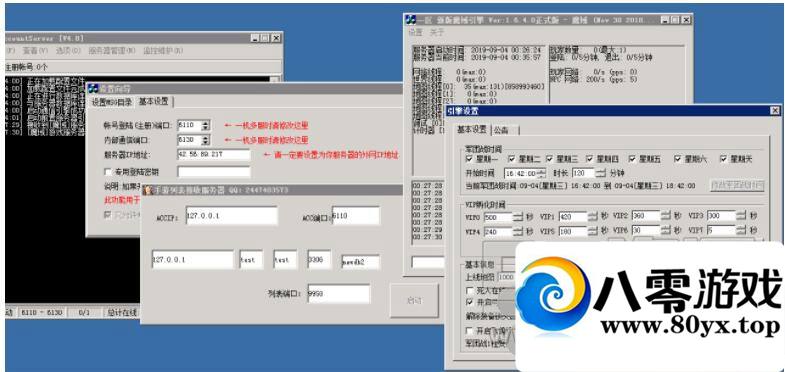This screenshot has width=785, height=372.
Task: Click the 服务器启动时间 2019-09-04 line
Action: pos(477,51)
